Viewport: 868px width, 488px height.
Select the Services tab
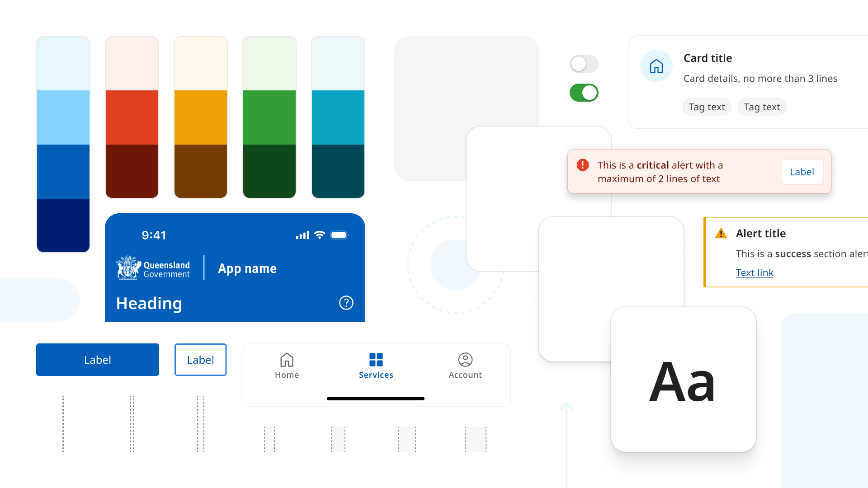pyautogui.click(x=376, y=366)
